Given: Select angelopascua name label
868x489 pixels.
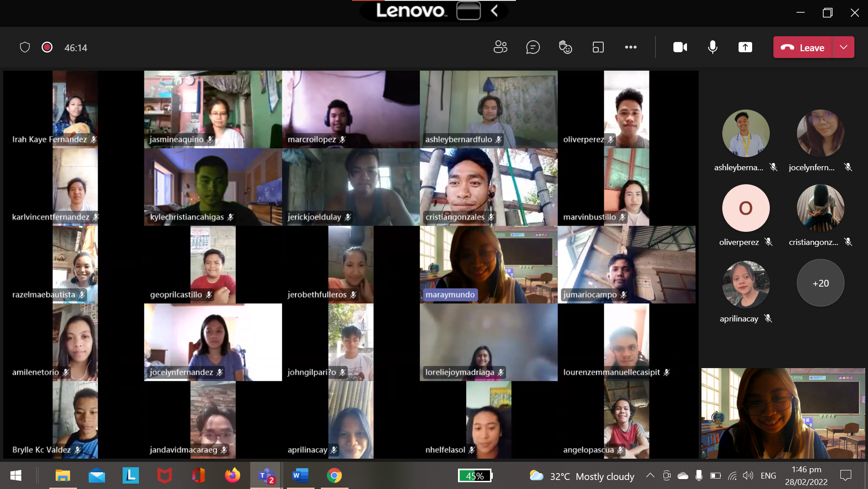Looking at the screenshot, I should 588,450.
